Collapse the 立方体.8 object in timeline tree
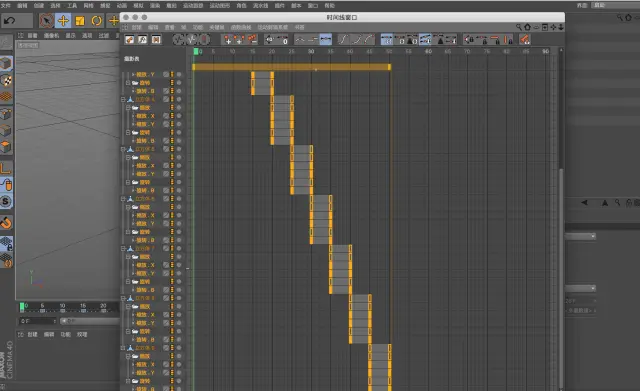This screenshot has width=640, height=391. pos(123,298)
